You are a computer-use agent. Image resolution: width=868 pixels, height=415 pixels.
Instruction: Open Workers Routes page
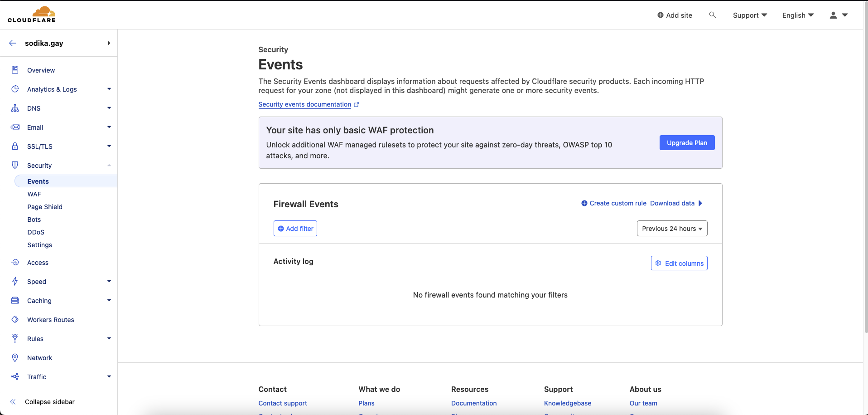tap(51, 320)
